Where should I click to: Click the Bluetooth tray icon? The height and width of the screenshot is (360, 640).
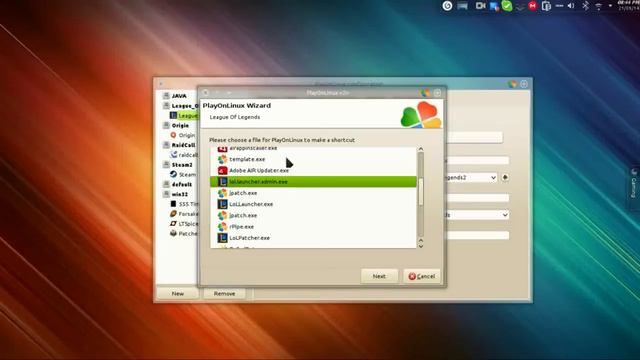(585, 6)
